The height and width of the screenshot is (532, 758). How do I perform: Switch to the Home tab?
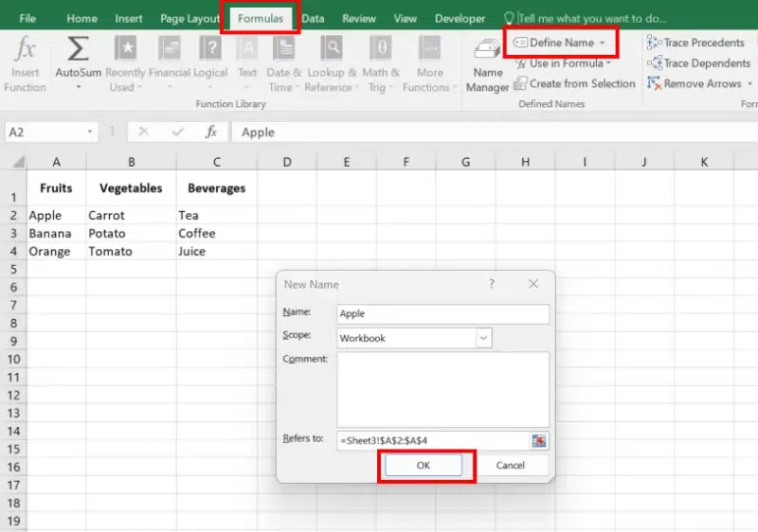point(81,18)
